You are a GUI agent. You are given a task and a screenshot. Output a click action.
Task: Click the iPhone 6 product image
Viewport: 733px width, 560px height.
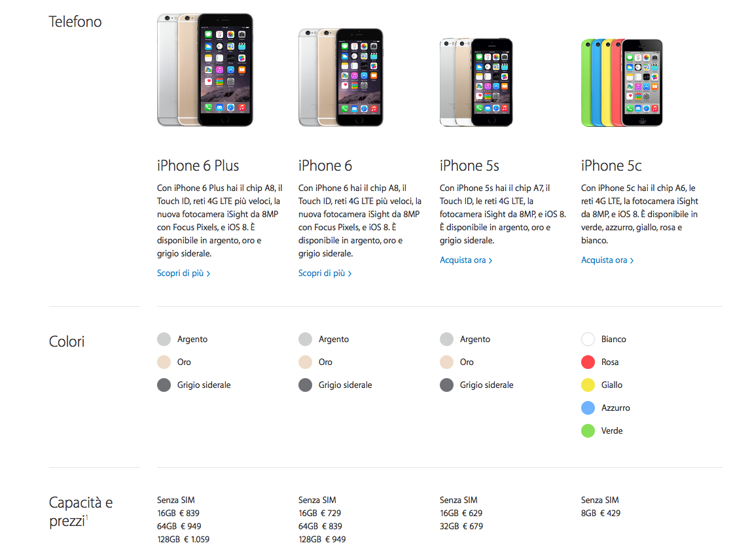[x=340, y=77]
